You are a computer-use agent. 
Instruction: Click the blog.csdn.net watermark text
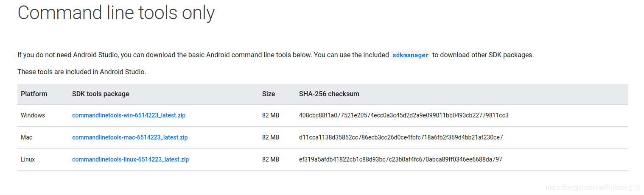click(593, 187)
